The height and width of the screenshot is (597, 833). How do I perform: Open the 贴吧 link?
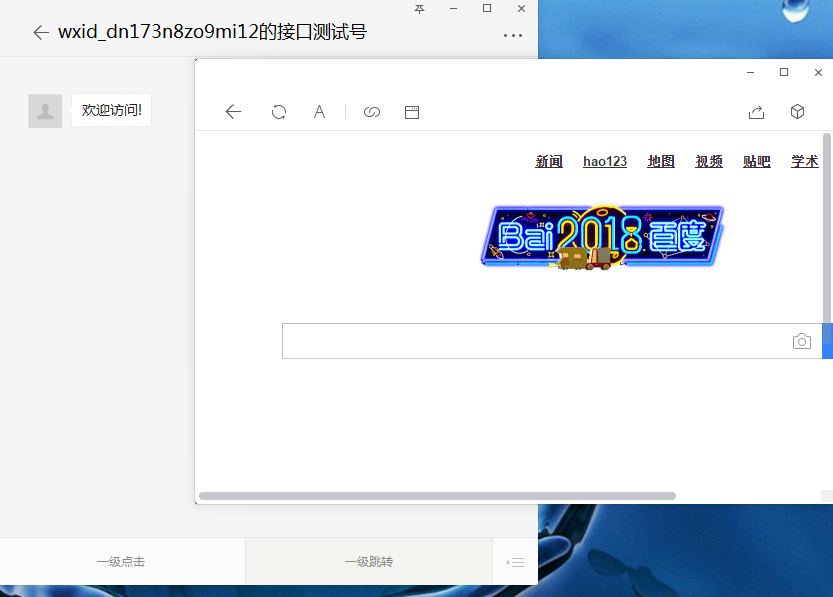tap(756, 161)
